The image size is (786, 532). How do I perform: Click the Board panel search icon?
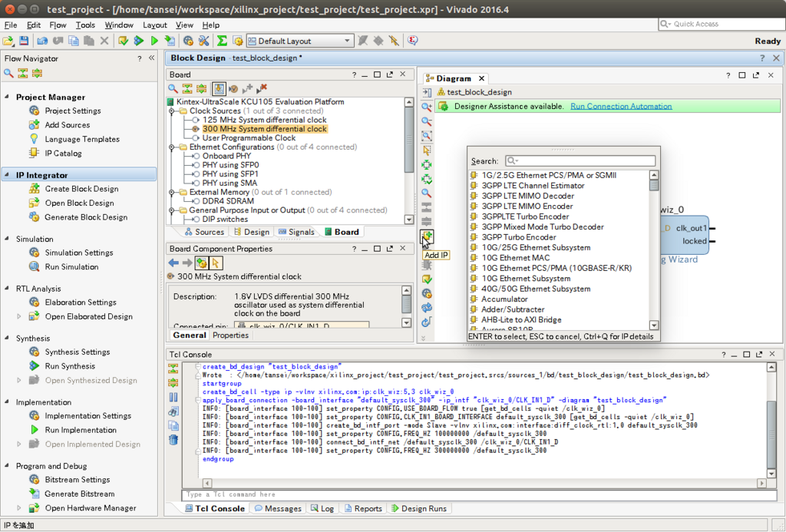pyautogui.click(x=173, y=89)
